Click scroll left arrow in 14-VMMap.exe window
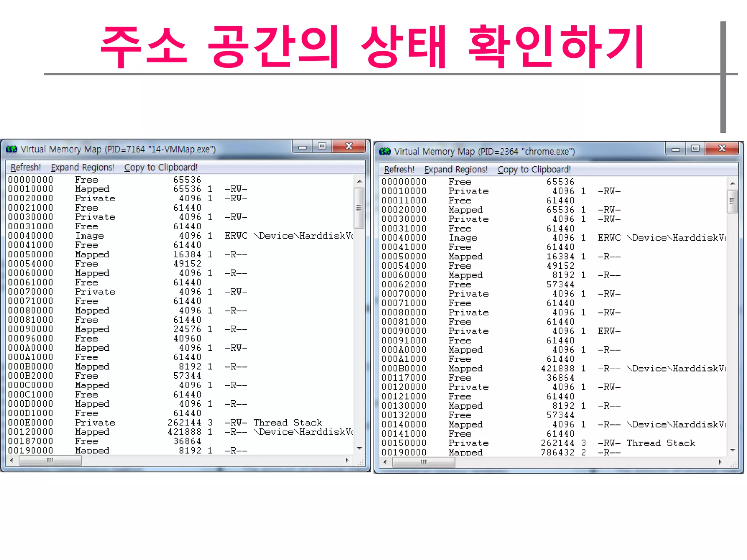 (12, 460)
